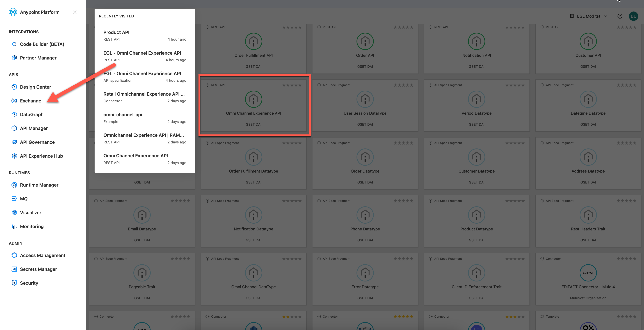
Task: Open API Experience Hub link
Action: point(42,156)
